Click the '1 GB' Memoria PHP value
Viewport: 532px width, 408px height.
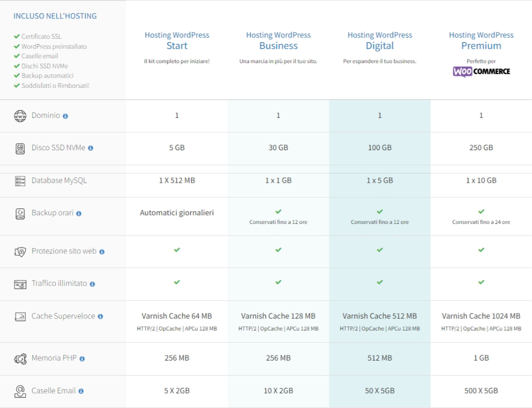point(481,358)
